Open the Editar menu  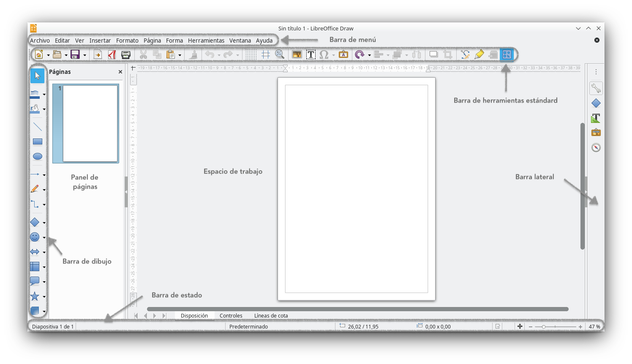click(62, 41)
